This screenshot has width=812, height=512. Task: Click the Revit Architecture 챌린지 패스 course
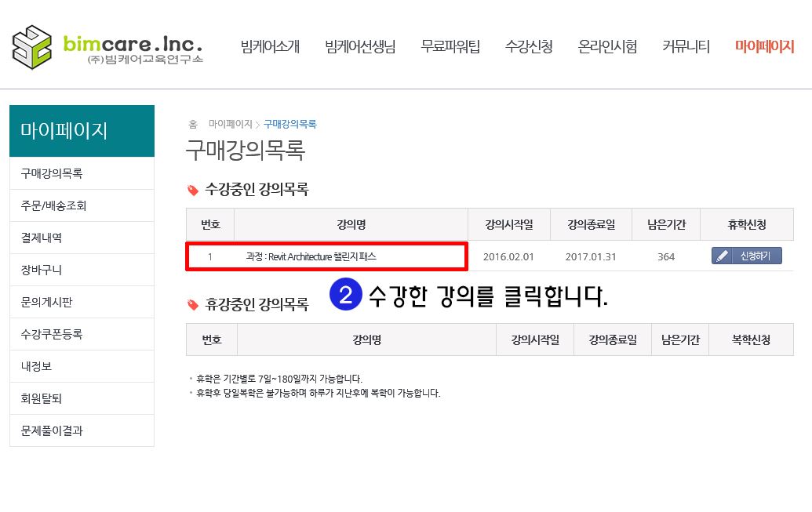point(311,256)
